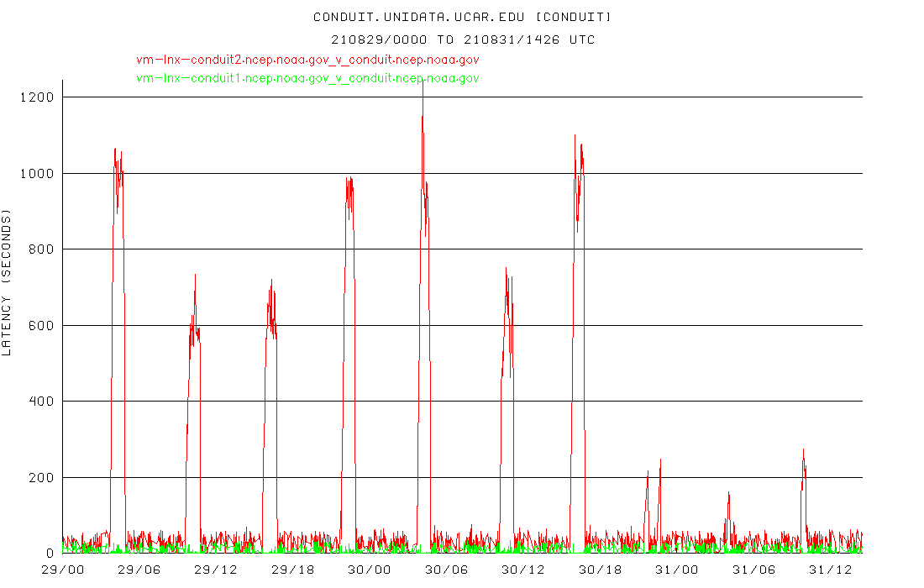Click the date range subtitle ending in UTC

click(463, 39)
